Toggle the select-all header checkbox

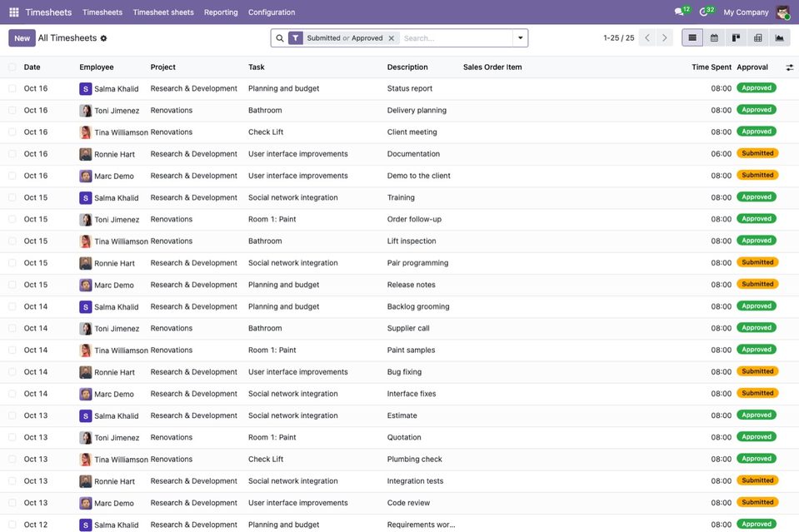pyautogui.click(x=12, y=67)
